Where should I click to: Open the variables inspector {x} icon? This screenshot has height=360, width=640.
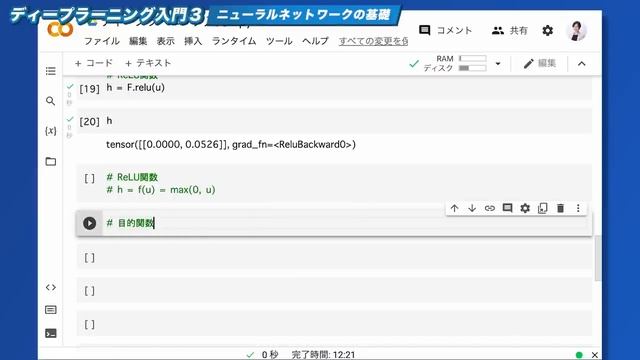tap(51, 131)
